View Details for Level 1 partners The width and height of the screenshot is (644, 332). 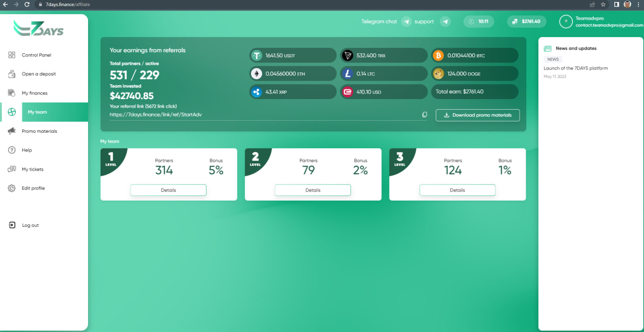coord(169,190)
